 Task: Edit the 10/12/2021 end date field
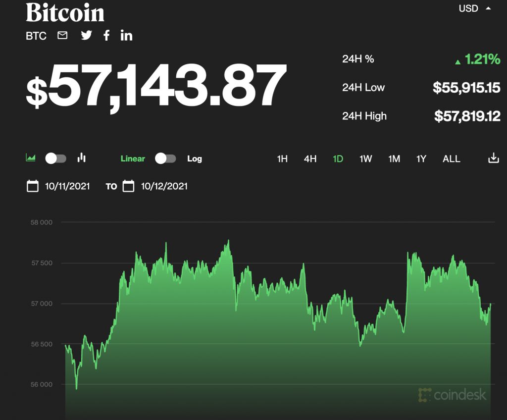coord(164,187)
